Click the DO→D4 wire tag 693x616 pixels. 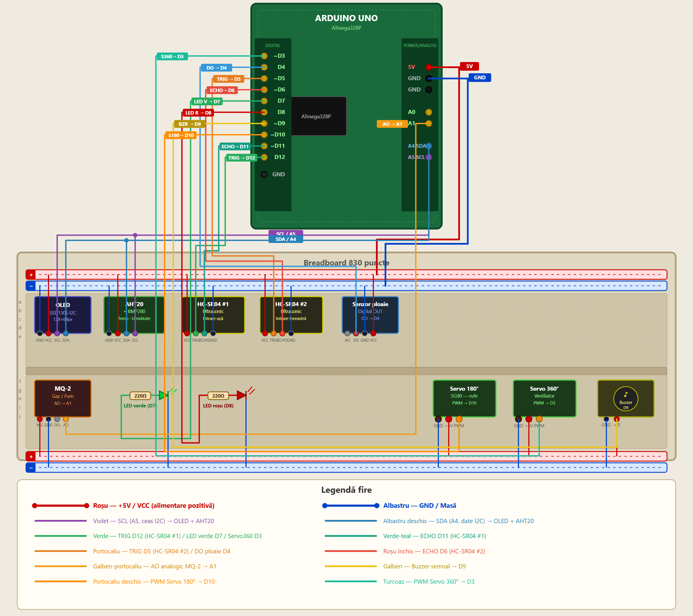[216, 68]
